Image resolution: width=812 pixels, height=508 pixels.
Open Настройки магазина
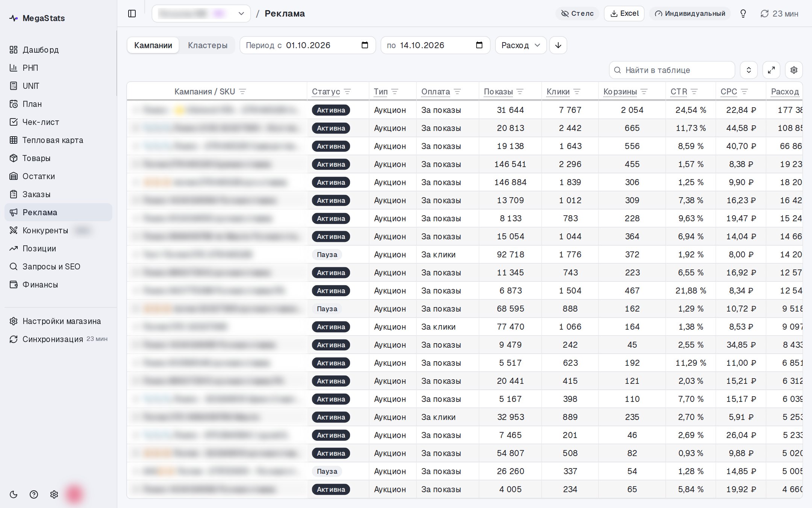(58, 321)
